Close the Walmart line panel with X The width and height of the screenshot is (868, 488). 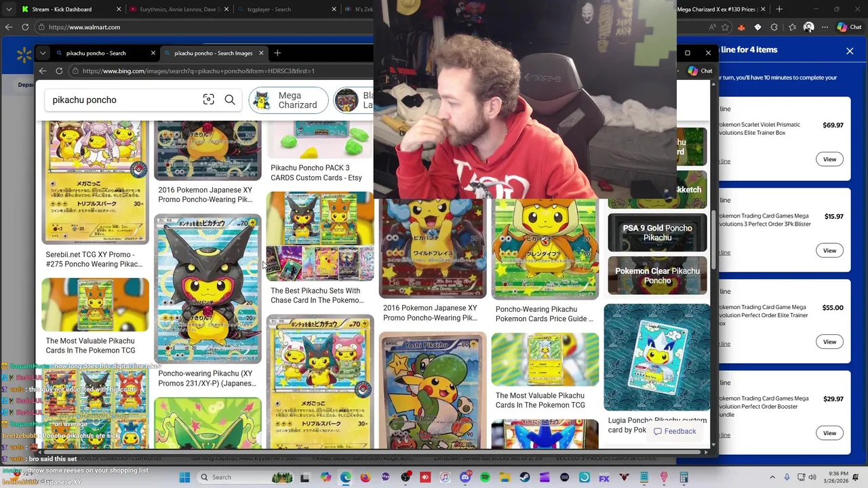850,51
